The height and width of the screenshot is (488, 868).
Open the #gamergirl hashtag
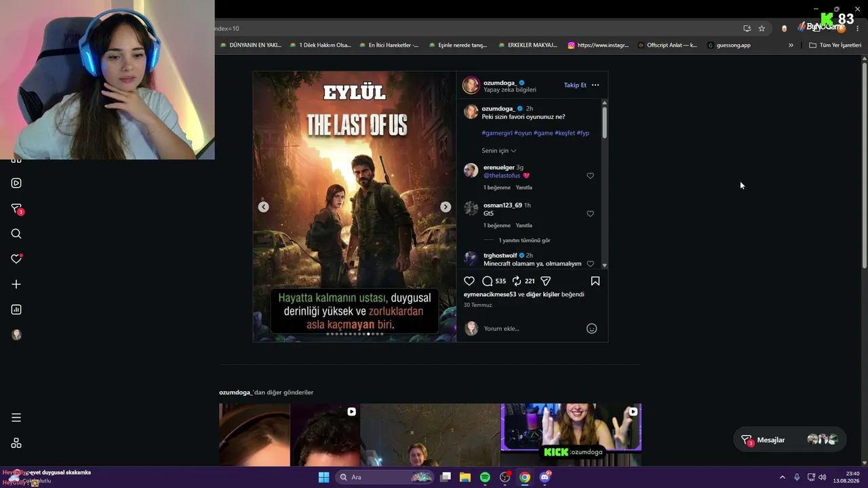497,134
